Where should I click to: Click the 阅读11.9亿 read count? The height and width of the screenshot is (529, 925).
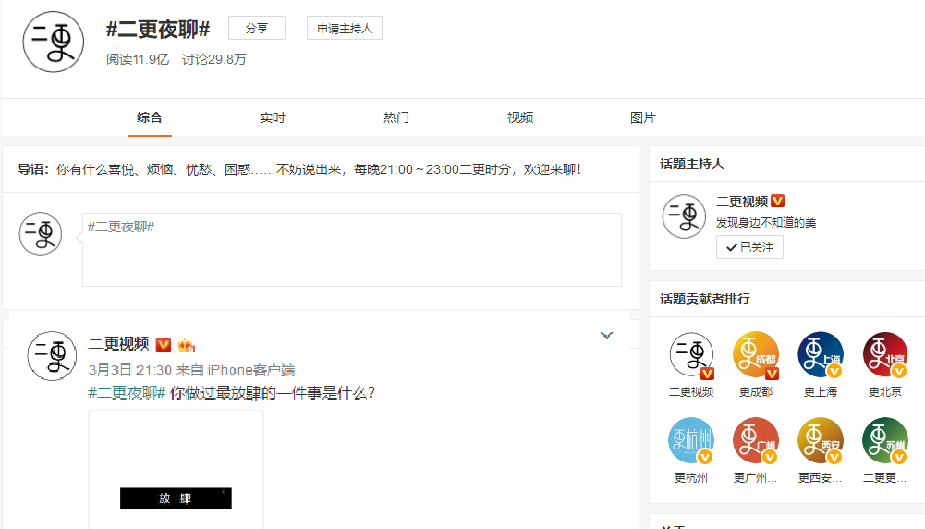pos(137,60)
